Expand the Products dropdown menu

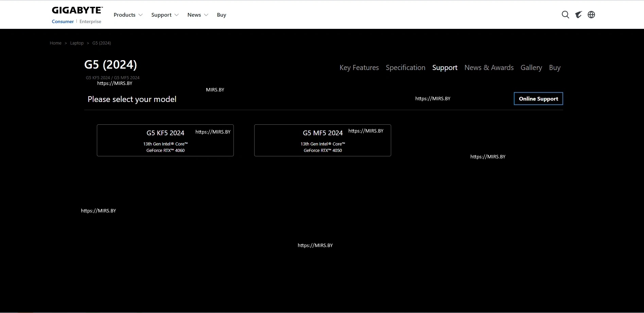(x=128, y=15)
